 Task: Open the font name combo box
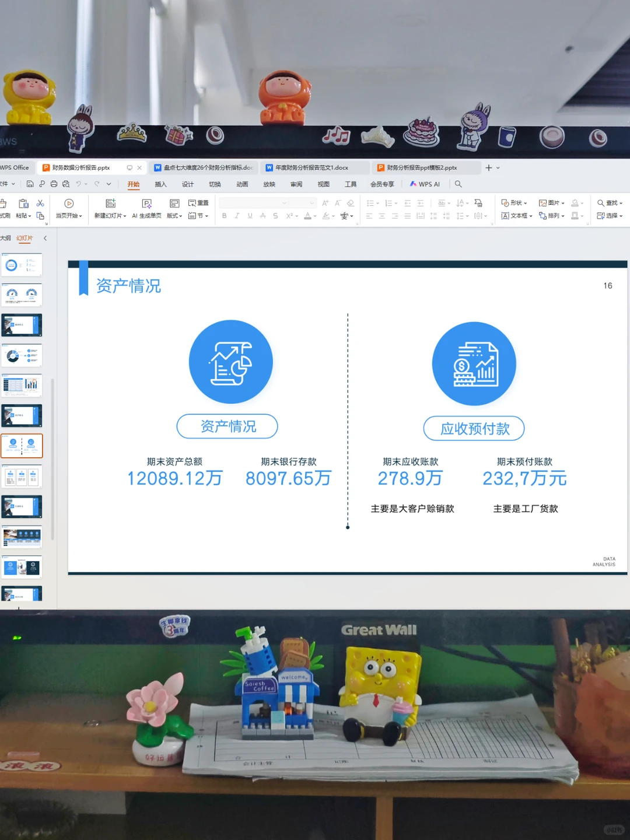coord(254,203)
